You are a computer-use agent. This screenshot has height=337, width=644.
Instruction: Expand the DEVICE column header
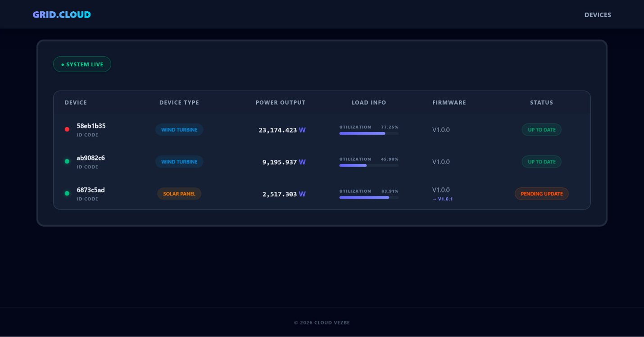(76, 102)
